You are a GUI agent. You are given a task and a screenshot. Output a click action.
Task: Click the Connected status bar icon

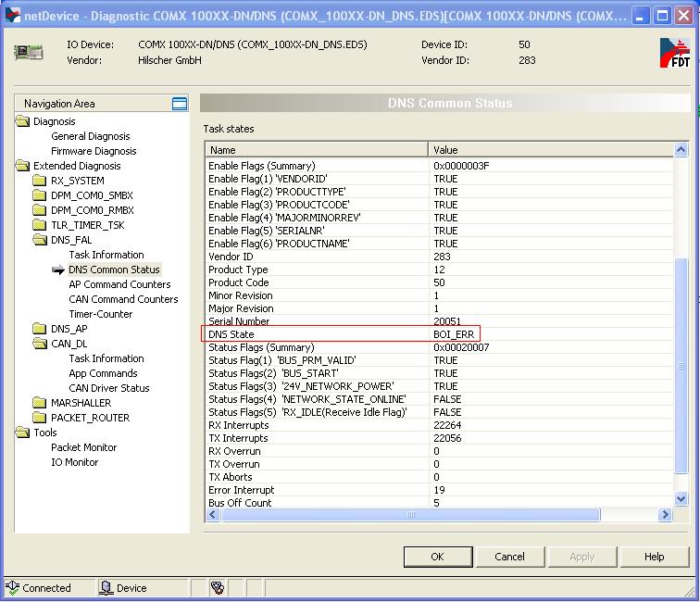(13, 587)
